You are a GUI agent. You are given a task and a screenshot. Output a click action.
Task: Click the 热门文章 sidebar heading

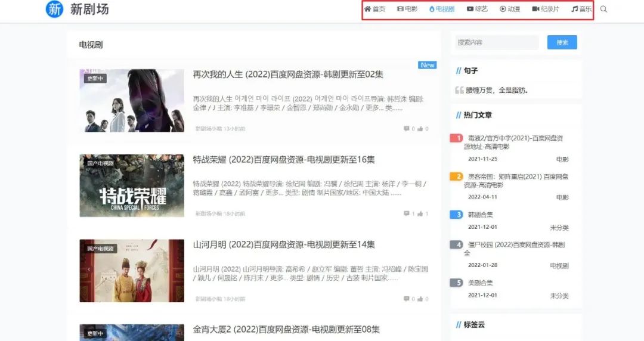(x=478, y=115)
